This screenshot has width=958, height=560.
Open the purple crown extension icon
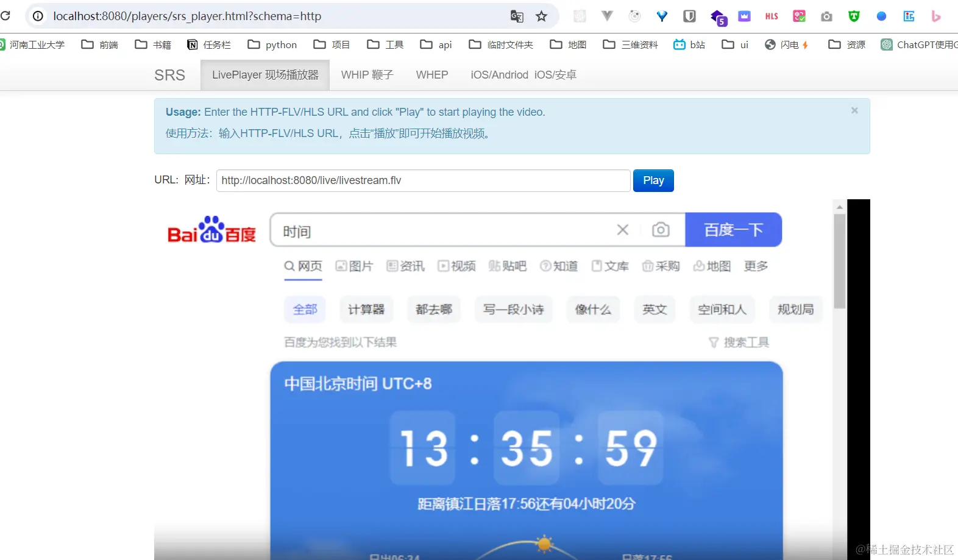coord(744,16)
